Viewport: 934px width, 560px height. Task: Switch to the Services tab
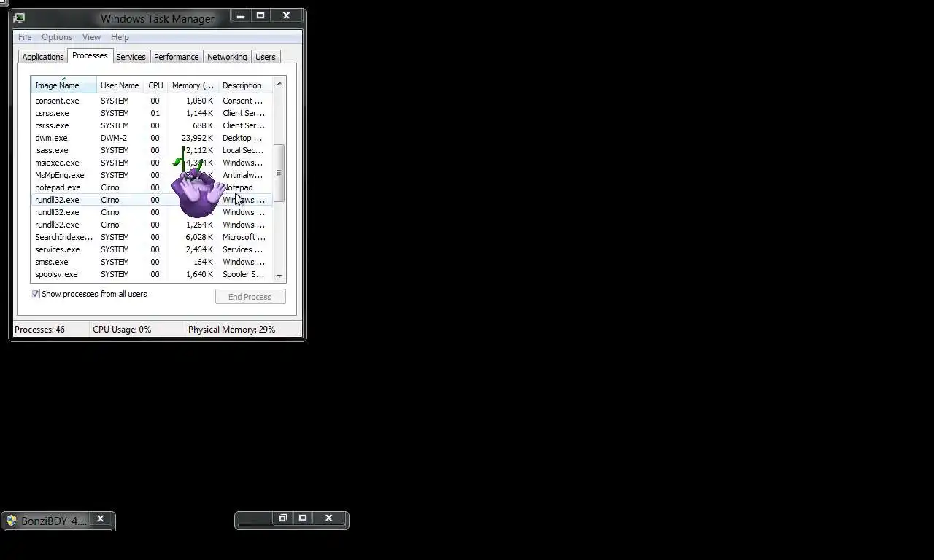[131, 57]
